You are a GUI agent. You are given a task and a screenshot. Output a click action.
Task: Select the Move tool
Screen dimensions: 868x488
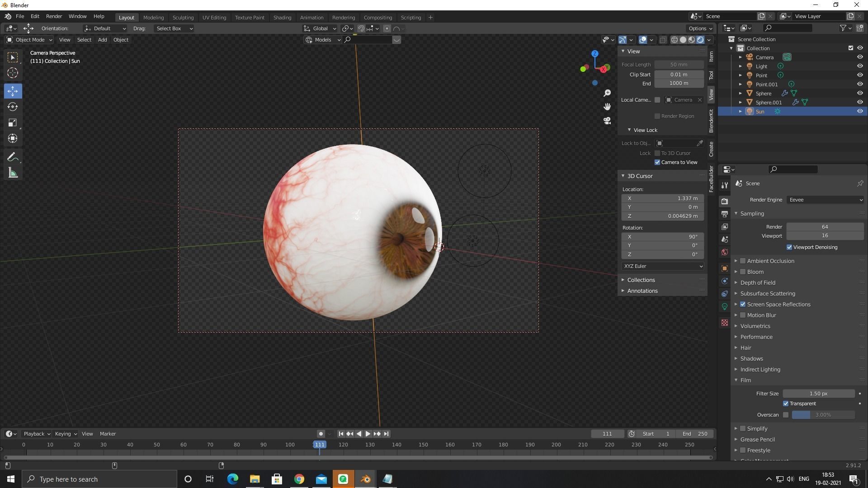point(13,91)
